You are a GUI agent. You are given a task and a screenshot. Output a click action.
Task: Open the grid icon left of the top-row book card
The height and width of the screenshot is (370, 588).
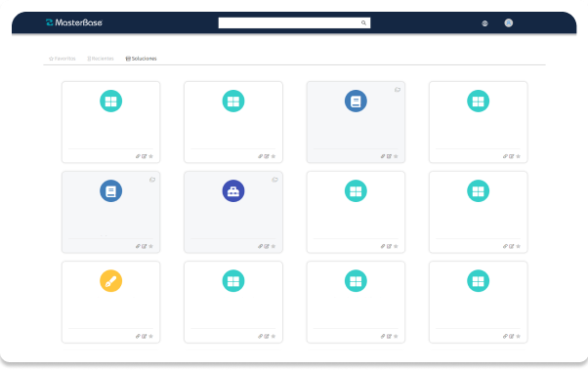[233, 101]
